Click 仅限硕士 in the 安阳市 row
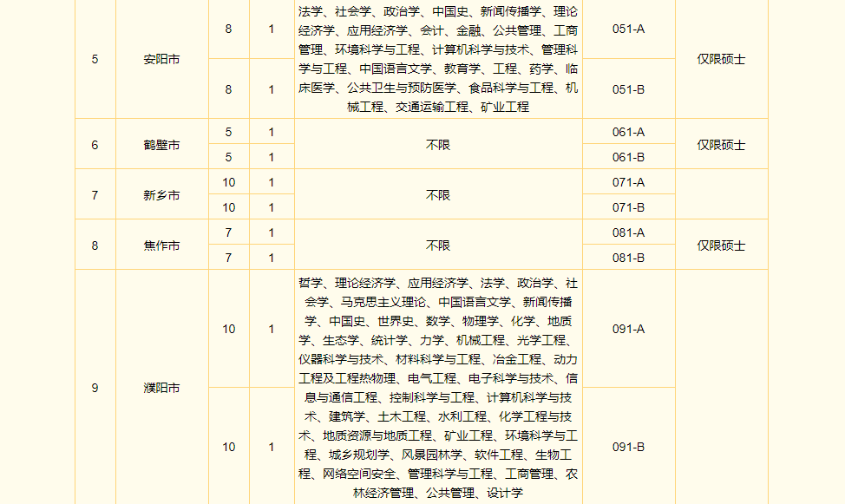This screenshot has height=504, width=845. coord(721,59)
